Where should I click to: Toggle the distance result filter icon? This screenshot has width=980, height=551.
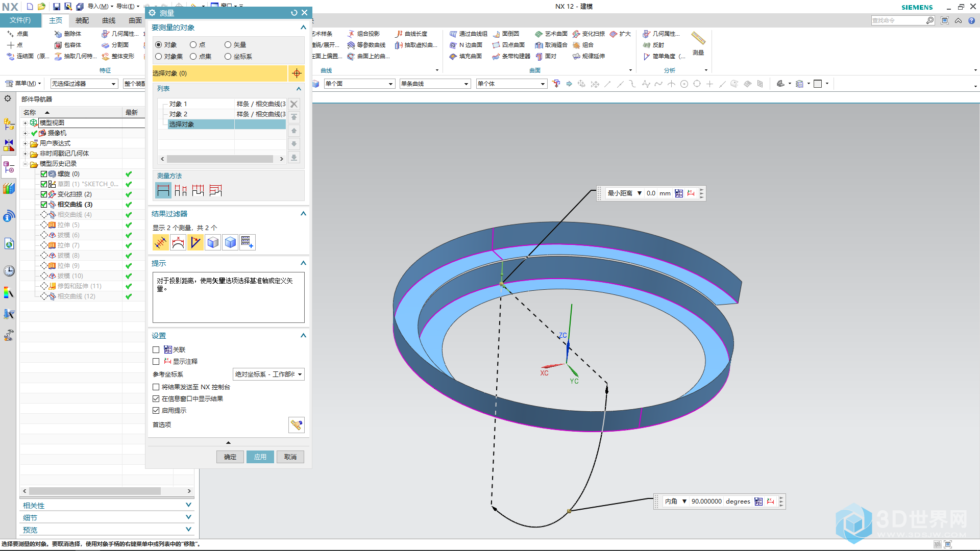coord(160,242)
